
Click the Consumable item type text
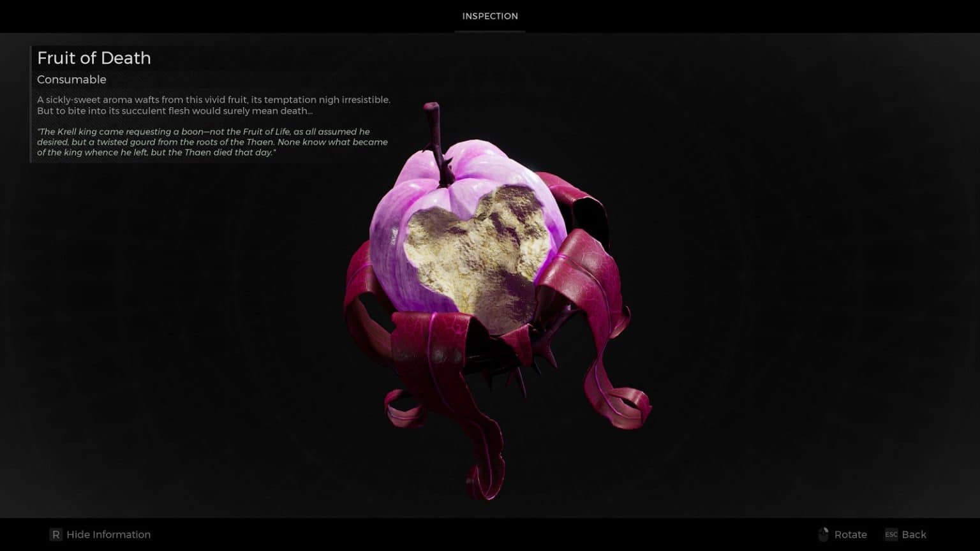71,80
